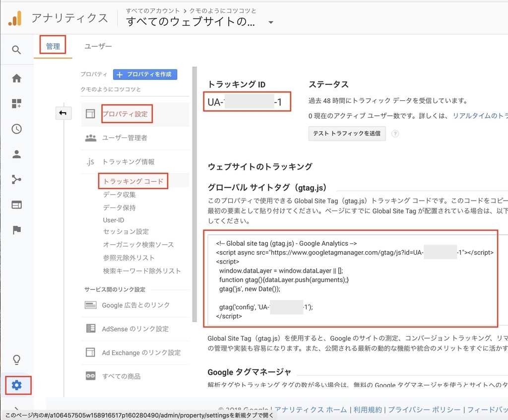508x420 pixels.
Task: Open AdSense のリンク設定 item
Action: point(135,329)
